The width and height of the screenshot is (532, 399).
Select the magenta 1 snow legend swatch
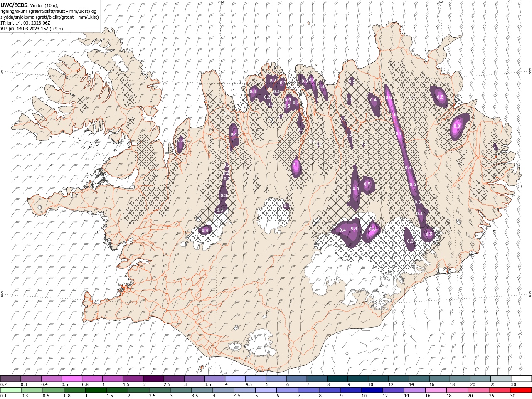pos(113,379)
